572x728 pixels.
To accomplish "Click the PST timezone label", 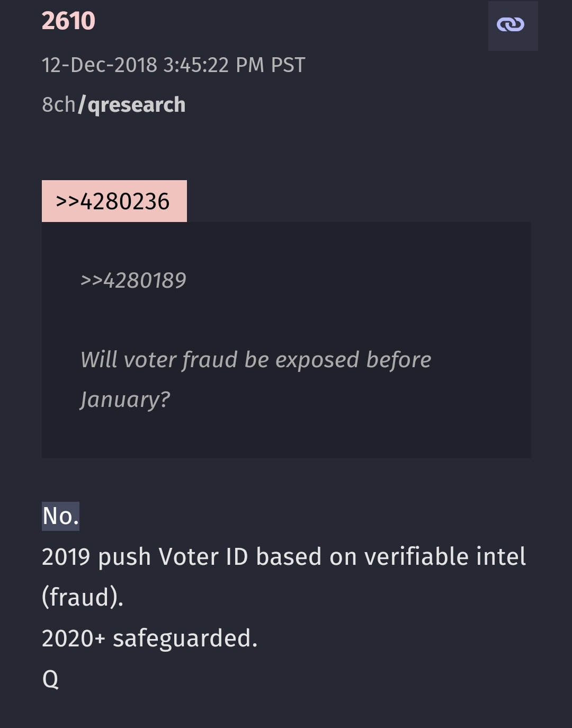I will (x=288, y=65).
